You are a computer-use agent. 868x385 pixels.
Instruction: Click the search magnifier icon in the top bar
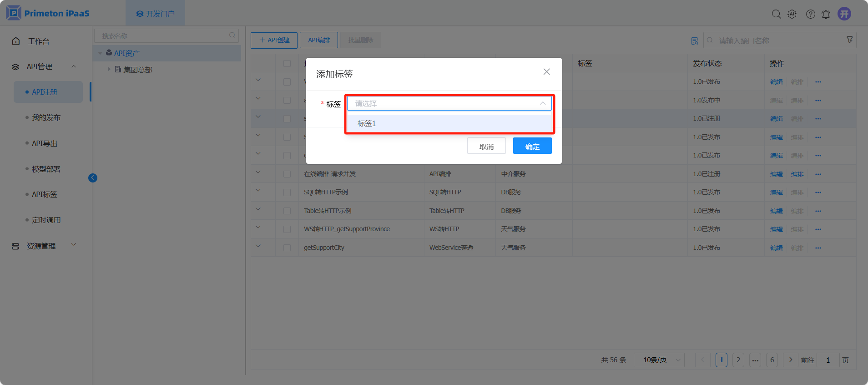coord(776,14)
